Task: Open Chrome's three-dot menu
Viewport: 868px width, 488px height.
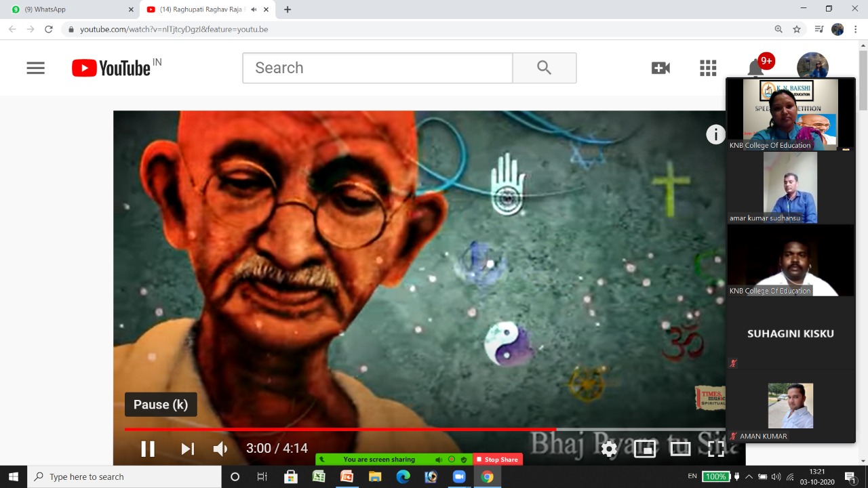Action: point(855,29)
